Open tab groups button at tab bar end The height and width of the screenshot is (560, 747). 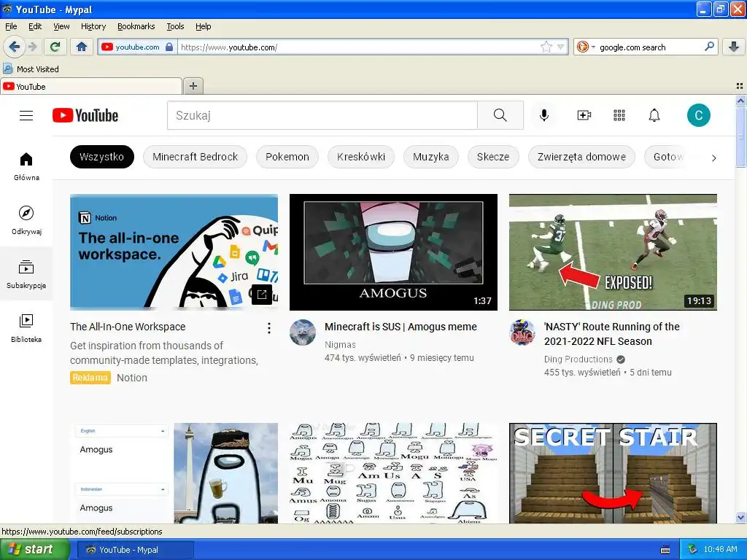pyautogui.click(x=740, y=86)
